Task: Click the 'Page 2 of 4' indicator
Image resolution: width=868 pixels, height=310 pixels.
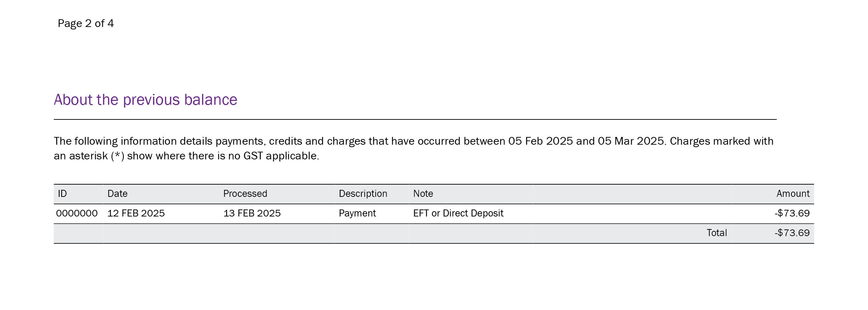Action: point(86,23)
